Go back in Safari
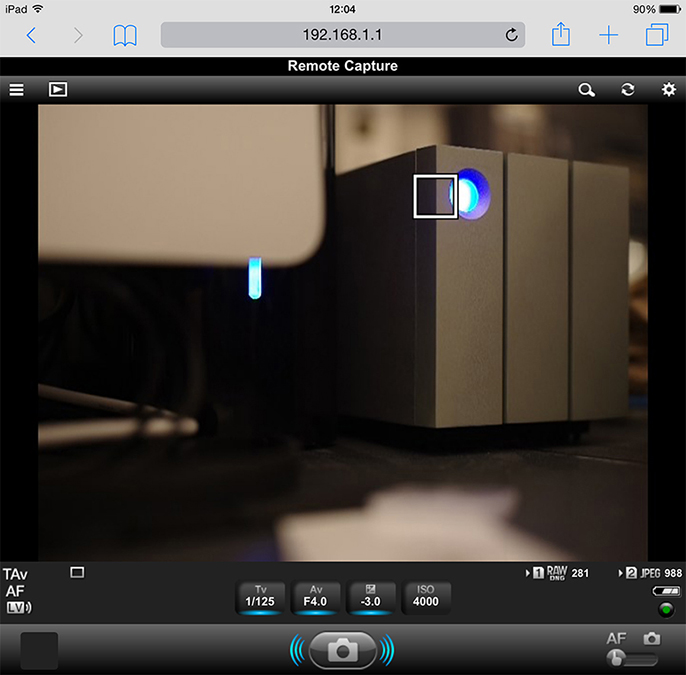Screen dimensions: 686x675 pyautogui.click(x=31, y=35)
